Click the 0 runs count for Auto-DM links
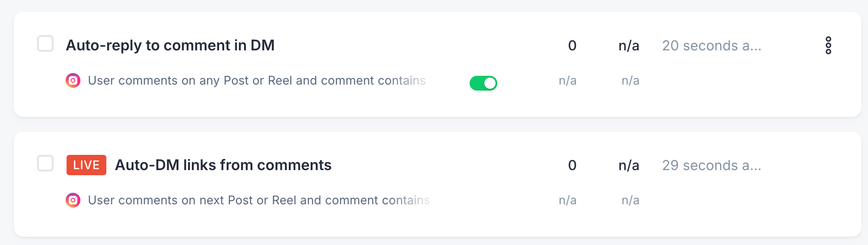This screenshot has height=245, width=868. click(572, 165)
